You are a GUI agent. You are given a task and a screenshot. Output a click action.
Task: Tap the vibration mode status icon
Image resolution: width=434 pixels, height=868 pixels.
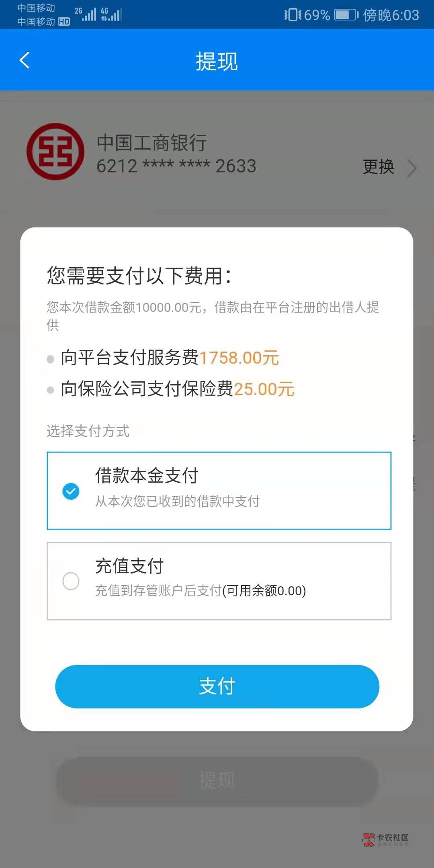click(x=292, y=15)
